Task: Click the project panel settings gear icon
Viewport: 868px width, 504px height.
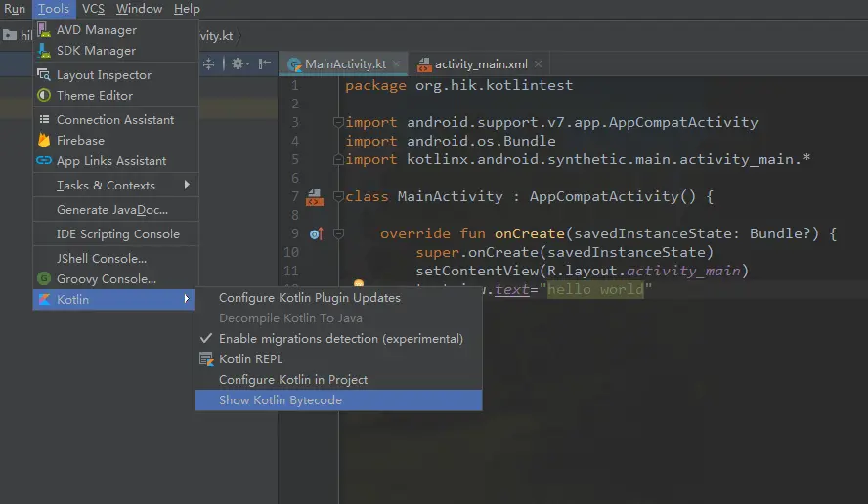Action: (239, 63)
